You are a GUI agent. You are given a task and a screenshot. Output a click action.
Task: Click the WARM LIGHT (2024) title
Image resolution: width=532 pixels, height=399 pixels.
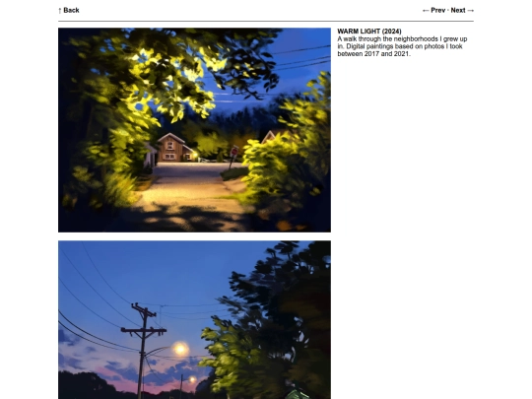click(369, 32)
